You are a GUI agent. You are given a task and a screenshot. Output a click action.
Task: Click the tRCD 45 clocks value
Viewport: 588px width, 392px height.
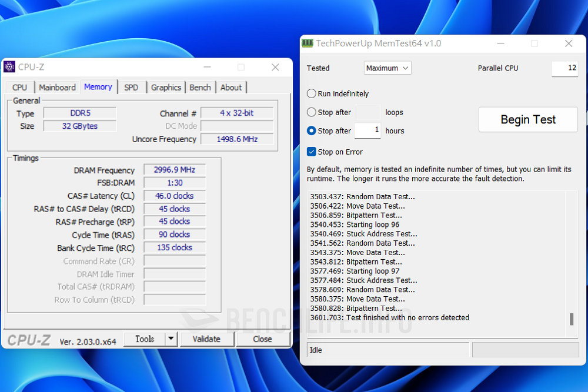tap(175, 209)
